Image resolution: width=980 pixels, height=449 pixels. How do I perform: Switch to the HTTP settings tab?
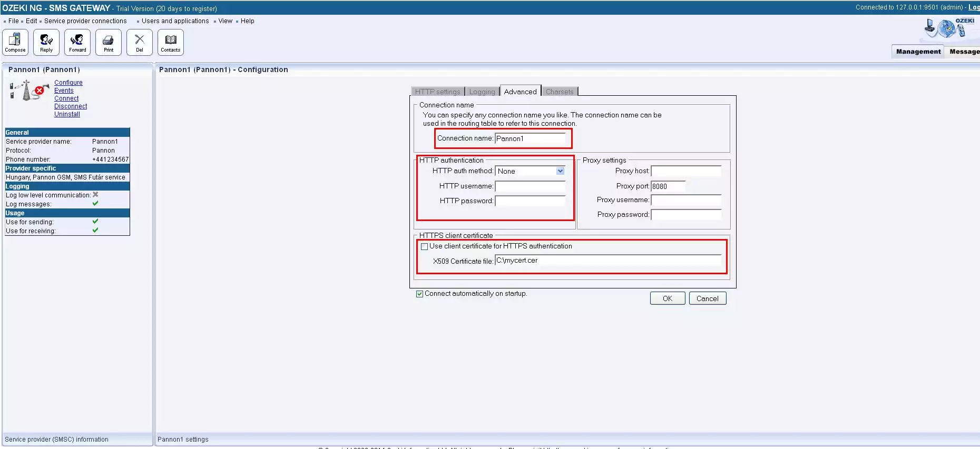(437, 92)
